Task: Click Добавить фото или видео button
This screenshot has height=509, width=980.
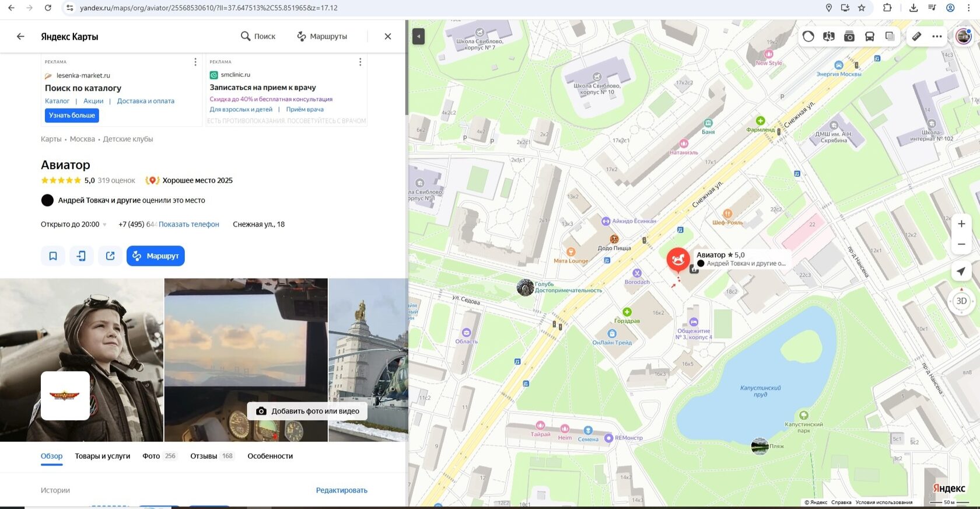Action: [x=307, y=411]
